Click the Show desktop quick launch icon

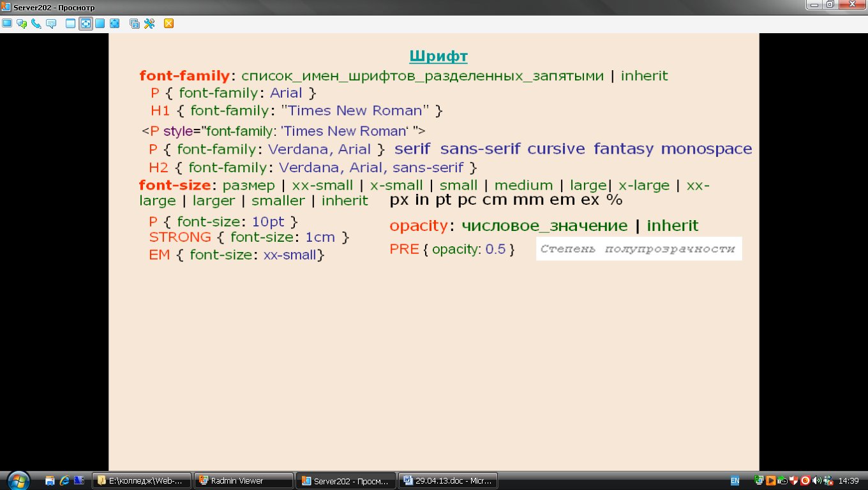(x=50, y=481)
